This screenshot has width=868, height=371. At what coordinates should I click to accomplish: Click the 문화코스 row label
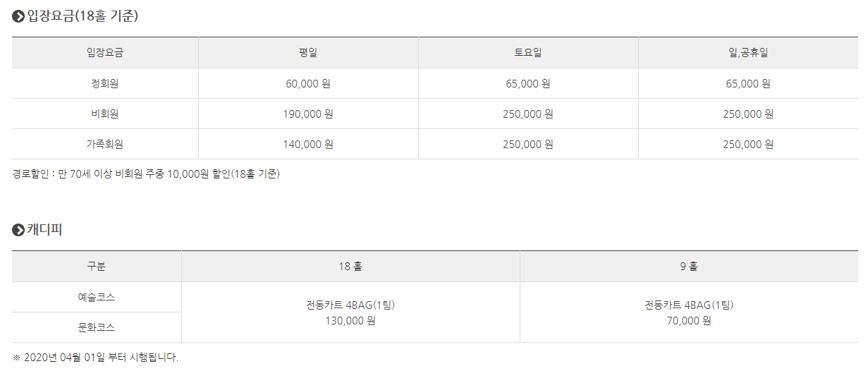pyautogui.click(x=97, y=327)
